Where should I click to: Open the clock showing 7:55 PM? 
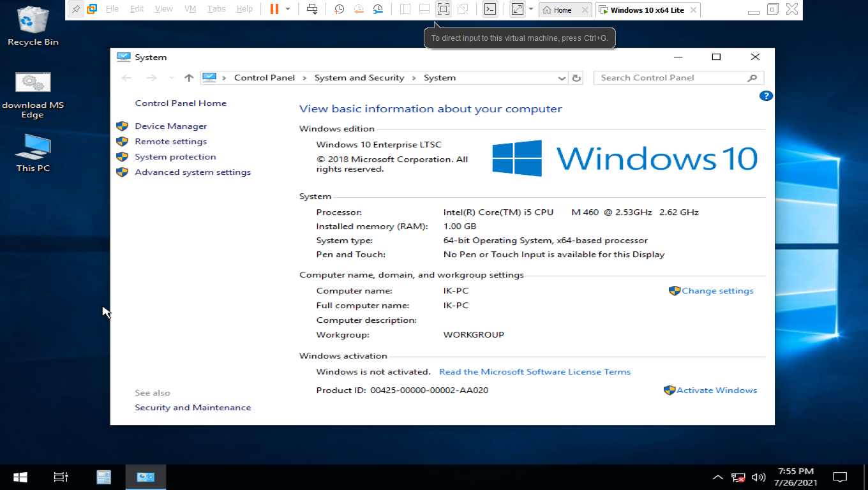click(795, 477)
